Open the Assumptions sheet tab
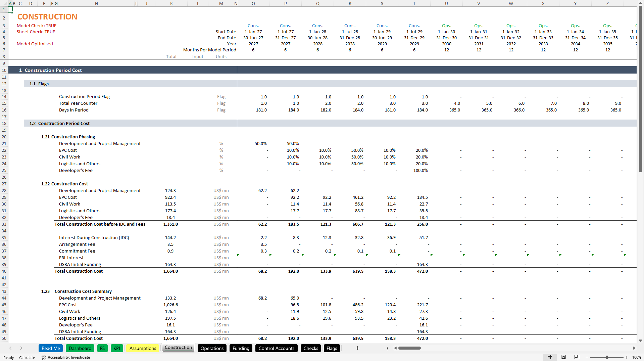 (143, 348)
